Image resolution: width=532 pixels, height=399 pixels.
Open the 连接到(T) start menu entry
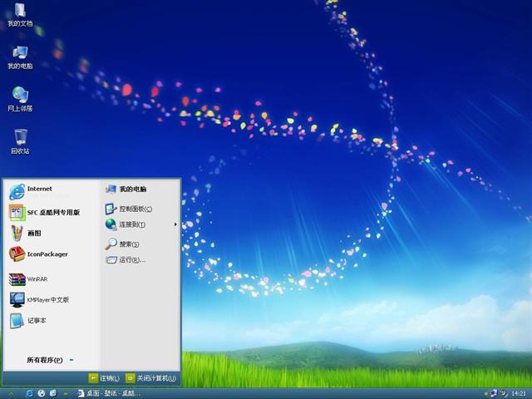point(125,224)
